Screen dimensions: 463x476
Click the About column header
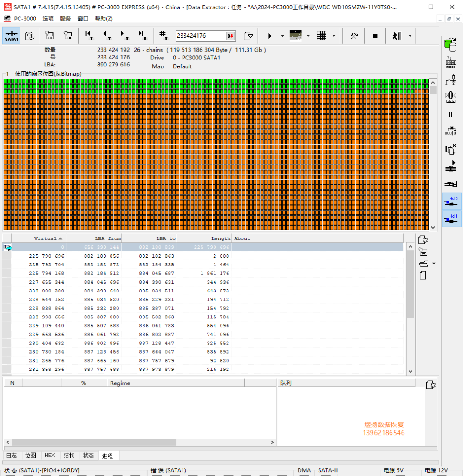coord(318,238)
